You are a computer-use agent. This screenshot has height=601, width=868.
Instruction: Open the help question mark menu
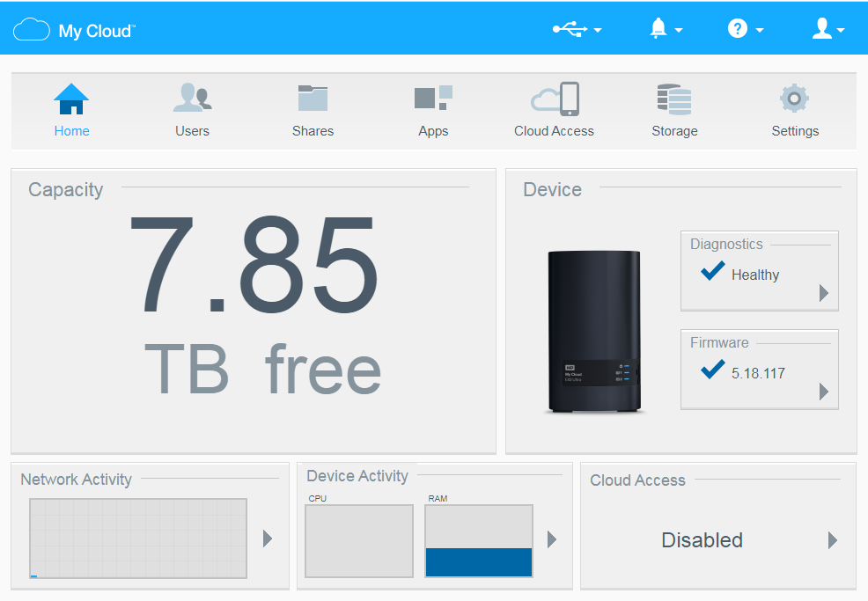click(745, 29)
